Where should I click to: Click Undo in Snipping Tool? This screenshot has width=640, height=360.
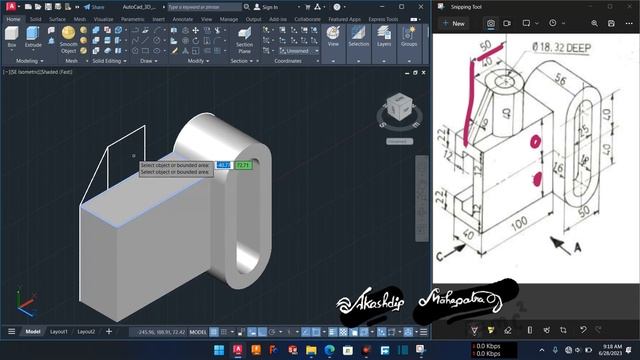(583, 330)
